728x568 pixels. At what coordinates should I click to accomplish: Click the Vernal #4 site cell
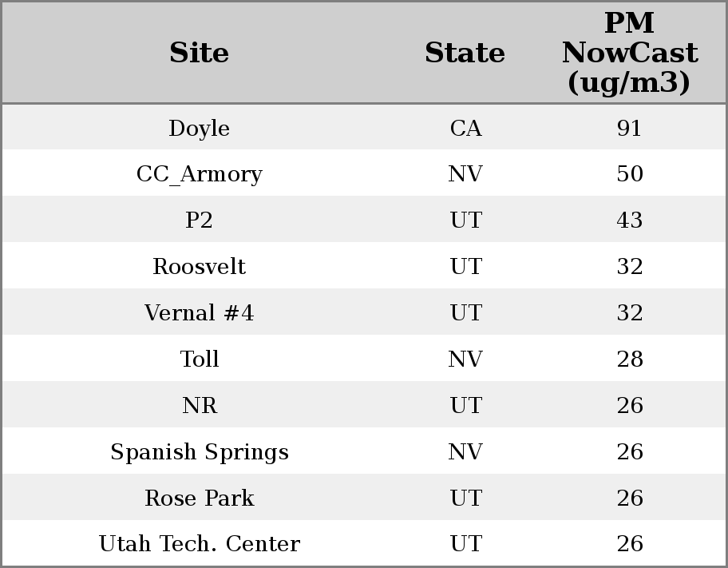pos(200,313)
